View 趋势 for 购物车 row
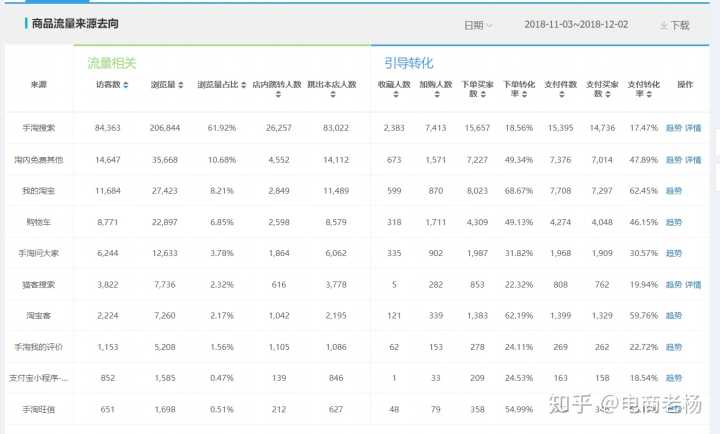The width and height of the screenshot is (720, 434). [673, 221]
